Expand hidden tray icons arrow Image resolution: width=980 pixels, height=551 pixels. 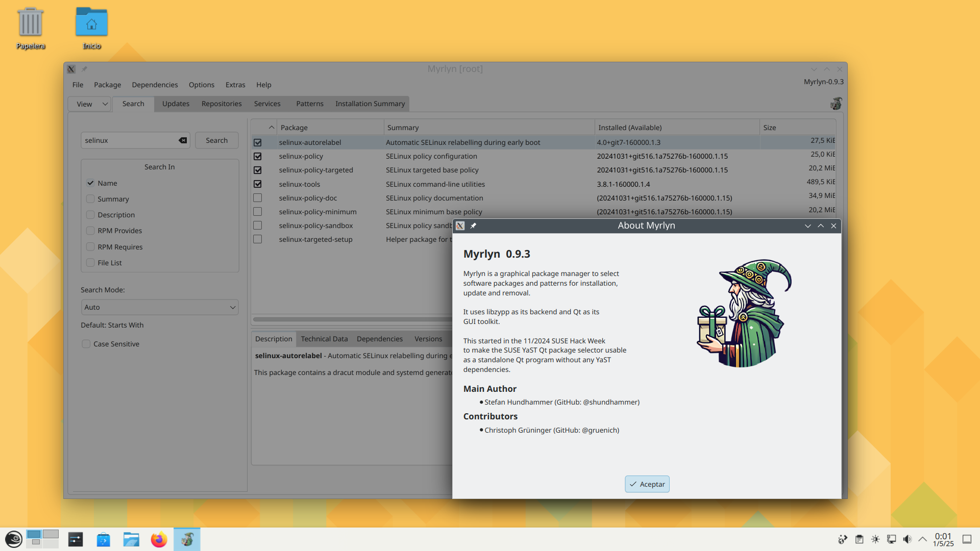[923, 539]
